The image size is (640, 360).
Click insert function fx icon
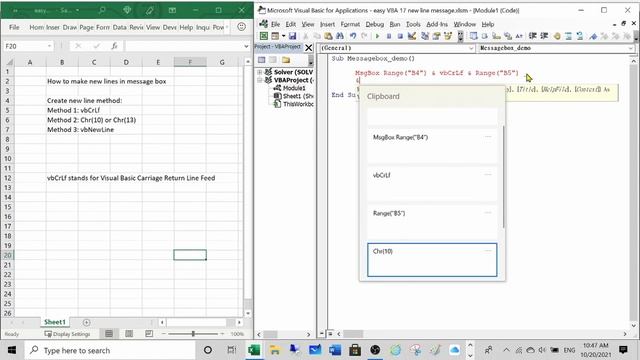pos(115,46)
